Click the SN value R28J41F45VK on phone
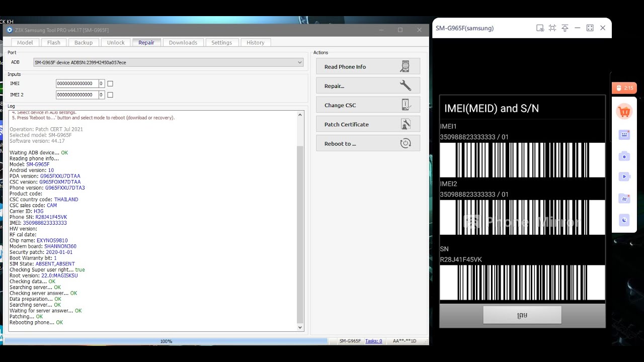This screenshot has height=362, width=644. point(461,259)
